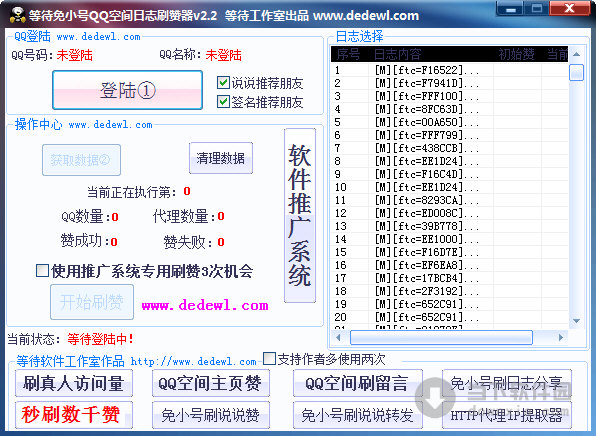Click the horizontal scrollbar thumb
Viewport: 596px width, 436px height.
[441, 337]
